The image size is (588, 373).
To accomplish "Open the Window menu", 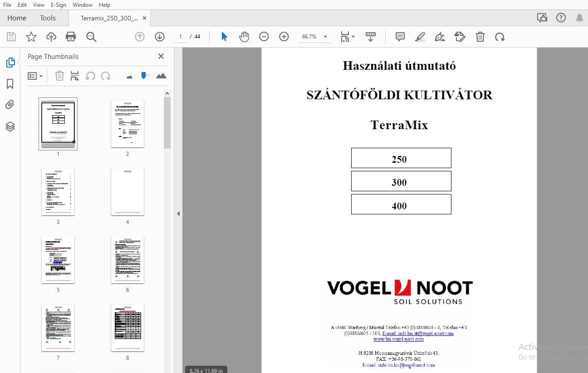I will (83, 5).
